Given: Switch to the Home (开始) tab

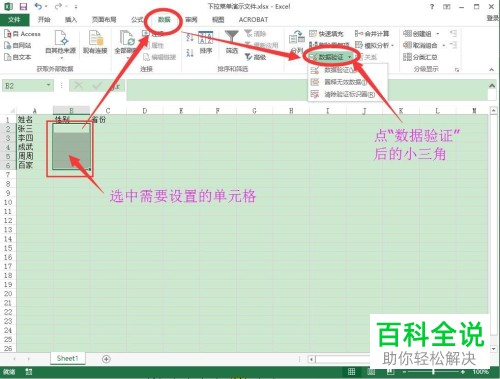Looking at the screenshot, I should click(44, 20).
